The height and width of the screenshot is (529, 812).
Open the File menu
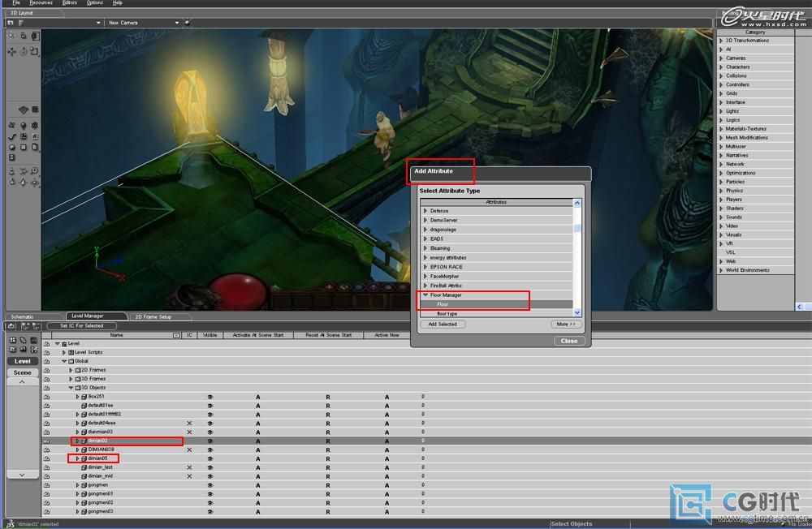click(16, 2)
